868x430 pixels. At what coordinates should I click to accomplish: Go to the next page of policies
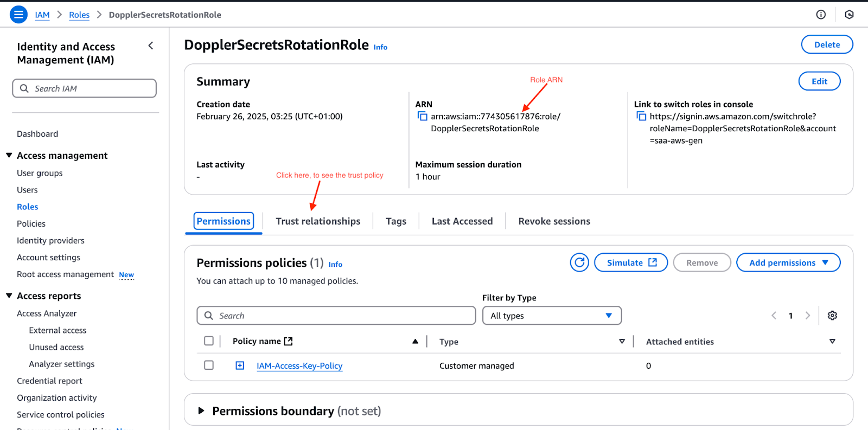coord(808,316)
